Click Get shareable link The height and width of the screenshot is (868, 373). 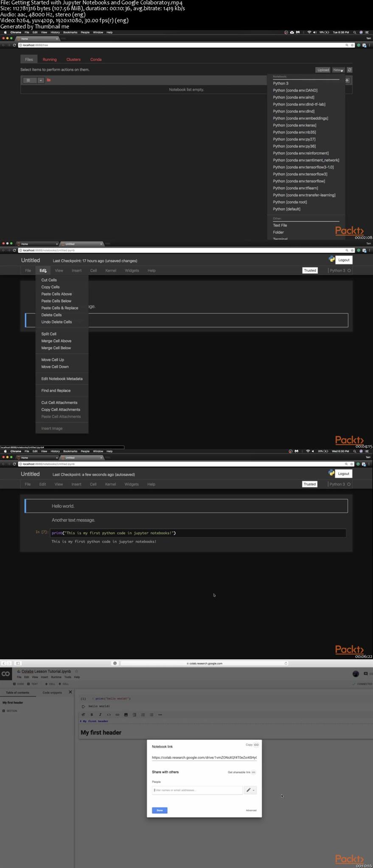tap(241, 772)
